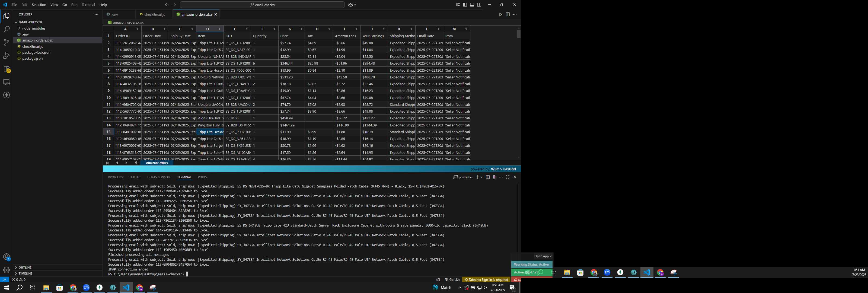Click Copilot status icon in status bar

click(438, 279)
